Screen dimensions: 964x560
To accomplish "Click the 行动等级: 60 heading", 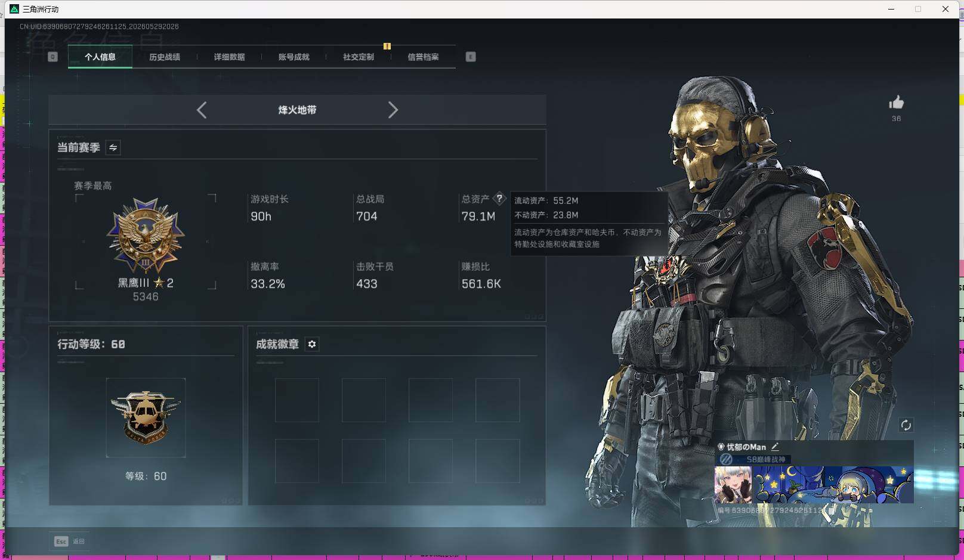I will (91, 344).
